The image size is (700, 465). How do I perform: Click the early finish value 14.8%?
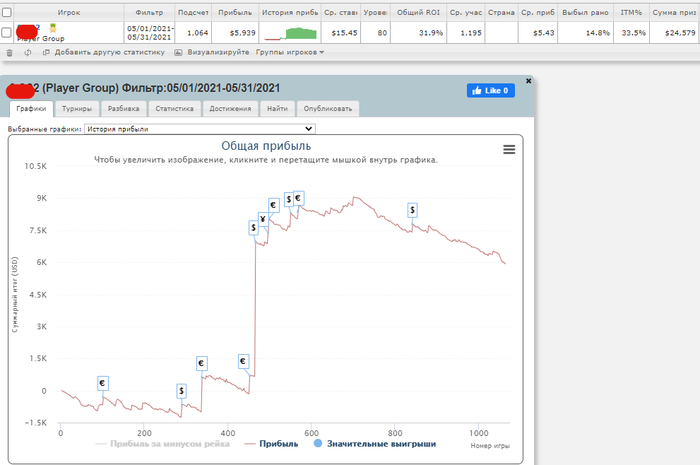(598, 33)
